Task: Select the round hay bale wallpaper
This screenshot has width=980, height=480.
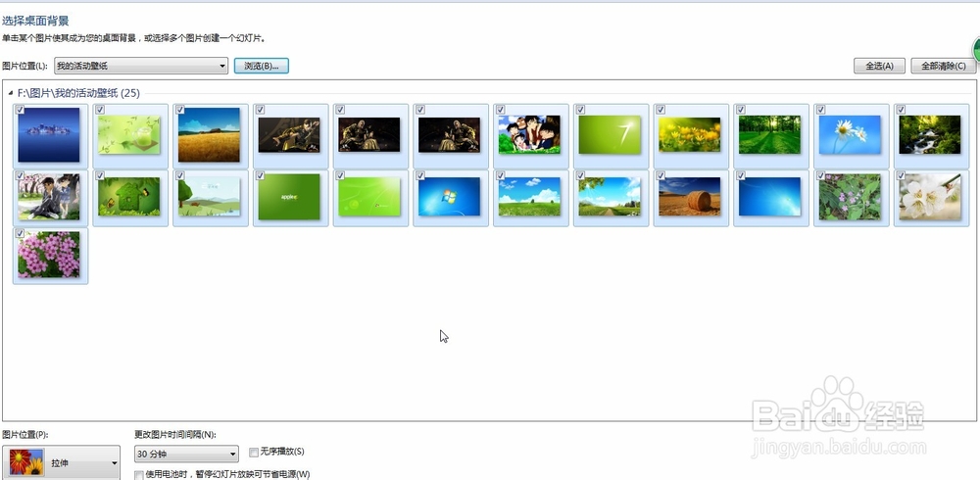Action: click(x=689, y=196)
